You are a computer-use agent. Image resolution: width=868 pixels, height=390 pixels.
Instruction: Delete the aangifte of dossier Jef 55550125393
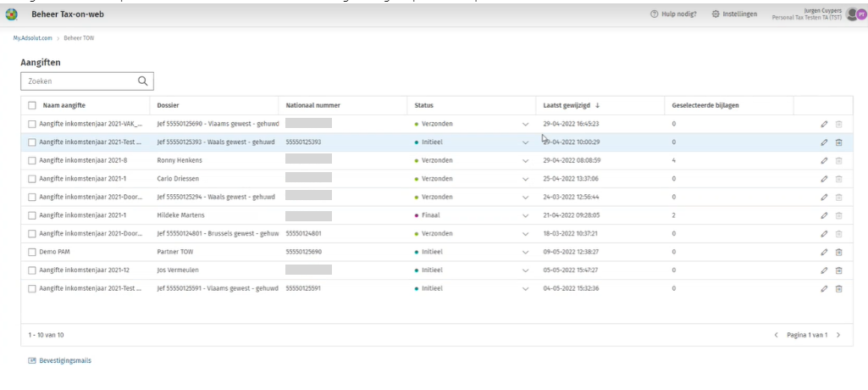[838, 142]
